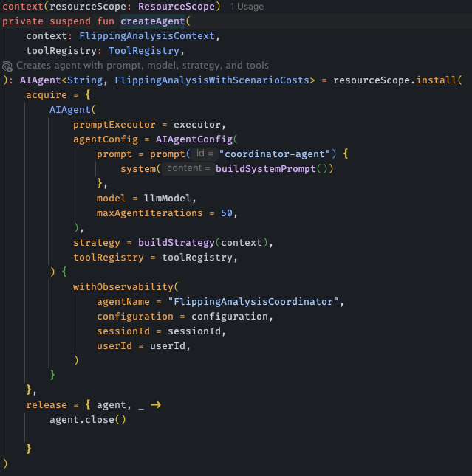
Task: Click the 'system(' call
Action: pyautogui.click(x=140, y=169)
